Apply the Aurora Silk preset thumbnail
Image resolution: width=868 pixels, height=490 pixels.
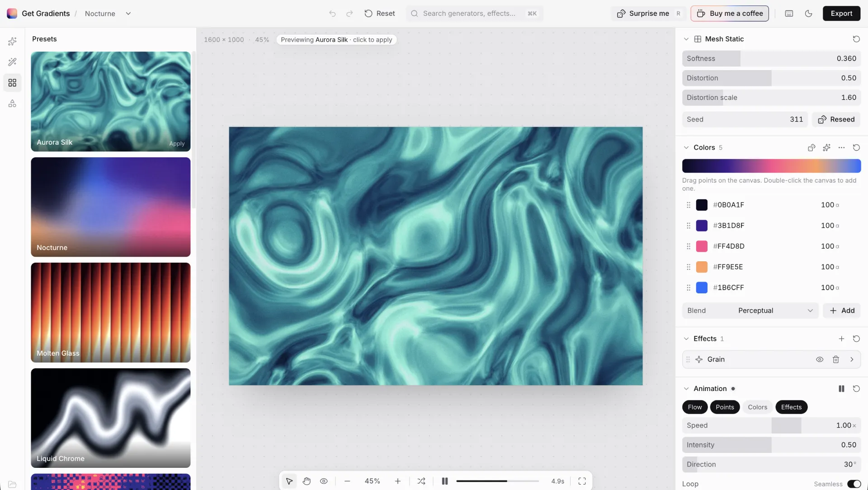point(111,101)
